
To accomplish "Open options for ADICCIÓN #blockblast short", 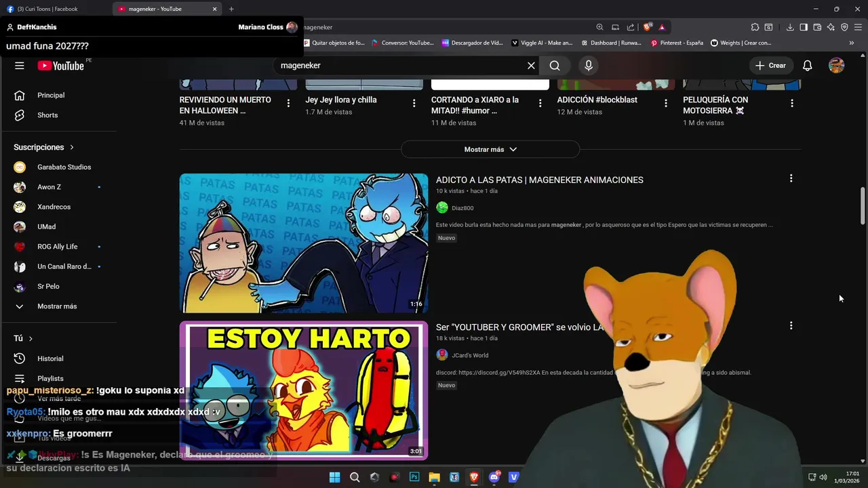I will pos(666,104).
